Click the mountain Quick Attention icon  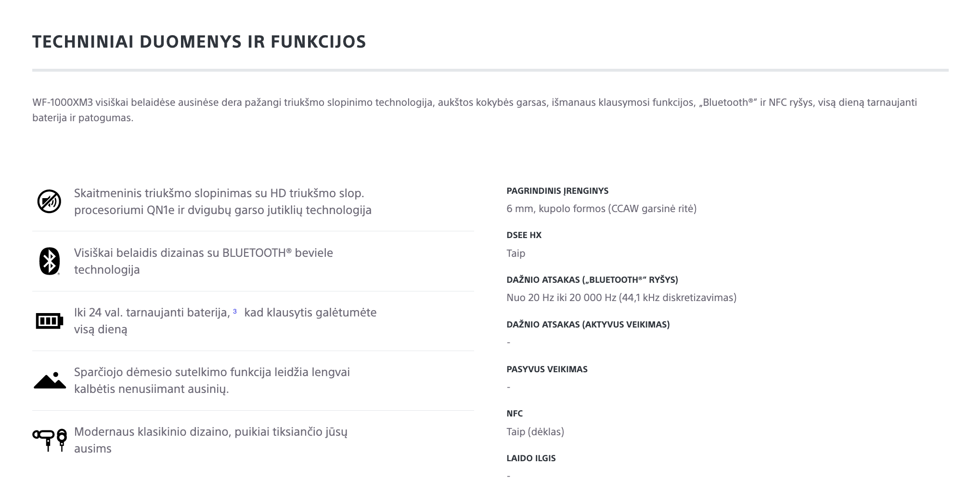click(x=50, y=380)
